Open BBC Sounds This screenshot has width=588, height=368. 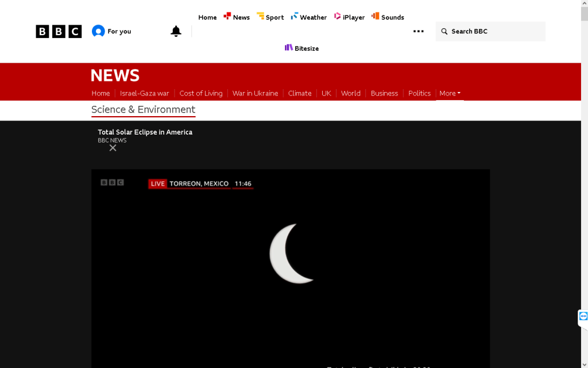[x=388, y=17]
